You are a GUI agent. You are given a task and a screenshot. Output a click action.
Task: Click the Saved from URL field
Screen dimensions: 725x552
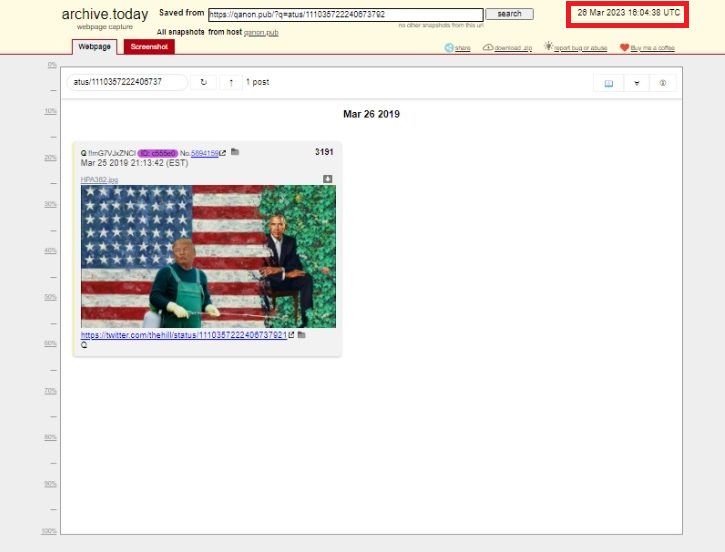point(345,14)
